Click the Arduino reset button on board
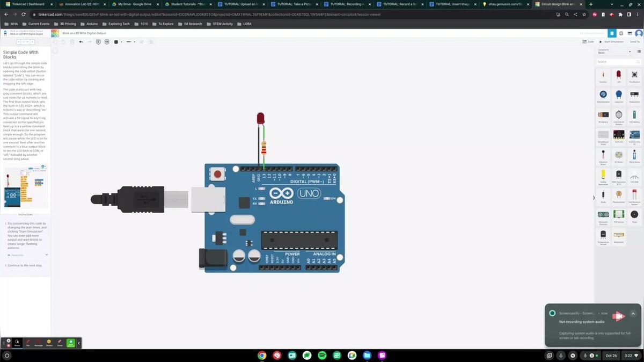This screenshot has width=644, height=362. (218, 174)
